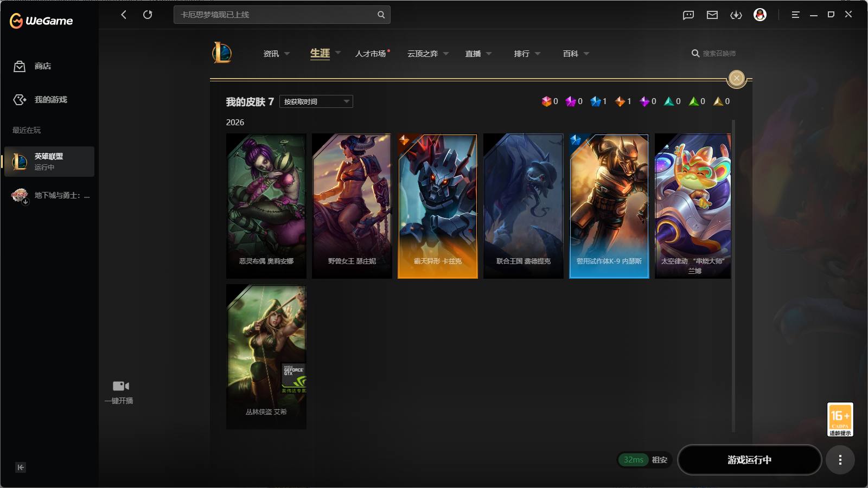Viewport: 868px width, 488px height.
Task: Select 地下城与勇士 in the recent games list
Action: pos(49,195)
